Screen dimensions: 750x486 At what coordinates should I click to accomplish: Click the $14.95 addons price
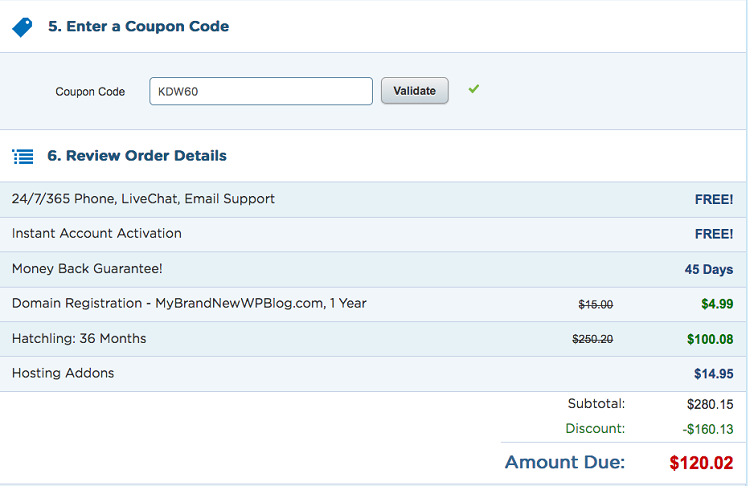click(714, 374)
